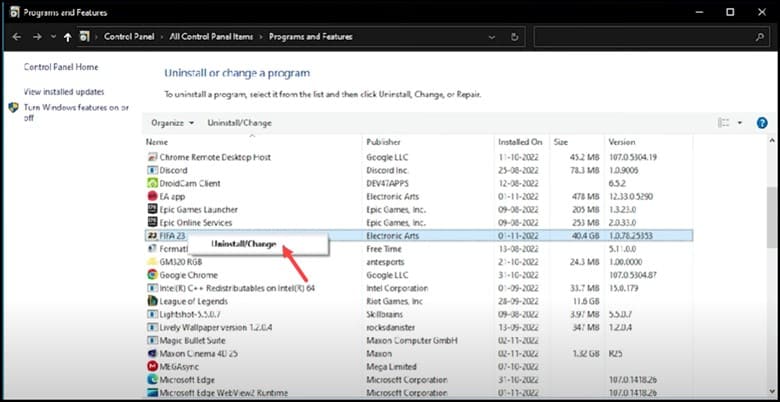
Task: Select the MEGAsync entry name
Action: pos(179,367)
